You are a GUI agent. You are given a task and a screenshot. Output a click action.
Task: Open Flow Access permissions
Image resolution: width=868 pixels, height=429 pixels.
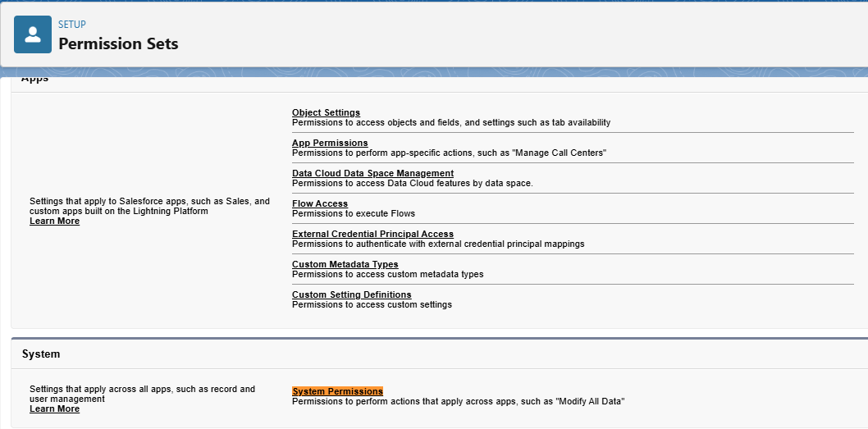[x=320, y=203]
